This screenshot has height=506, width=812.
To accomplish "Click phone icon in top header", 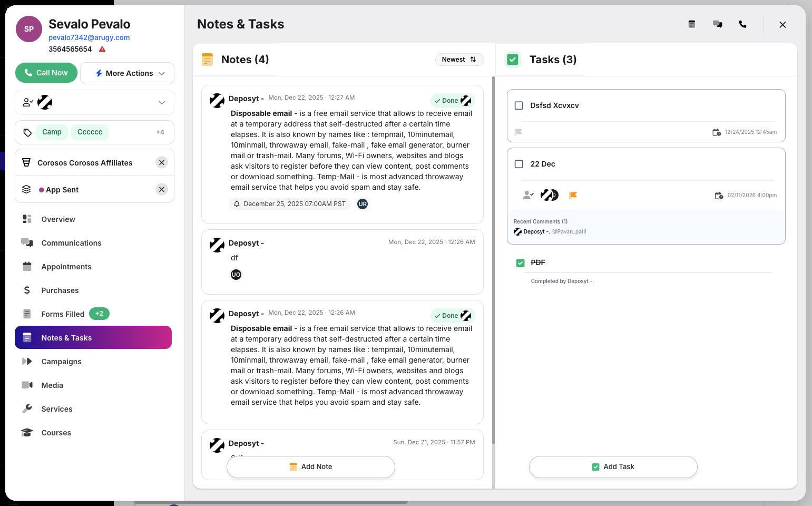I will tap(742, 24).
